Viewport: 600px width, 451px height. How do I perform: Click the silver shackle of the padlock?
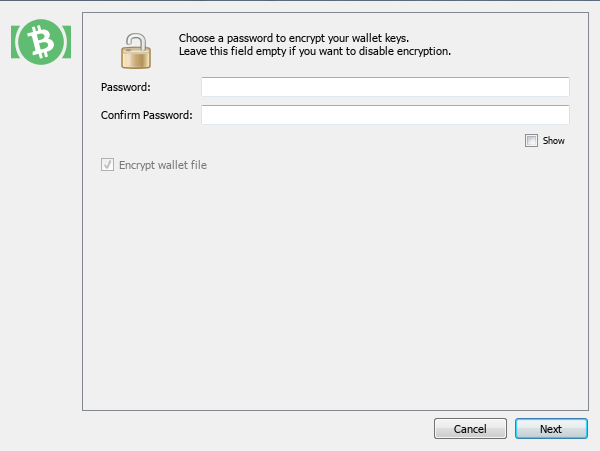coord(136,41)
